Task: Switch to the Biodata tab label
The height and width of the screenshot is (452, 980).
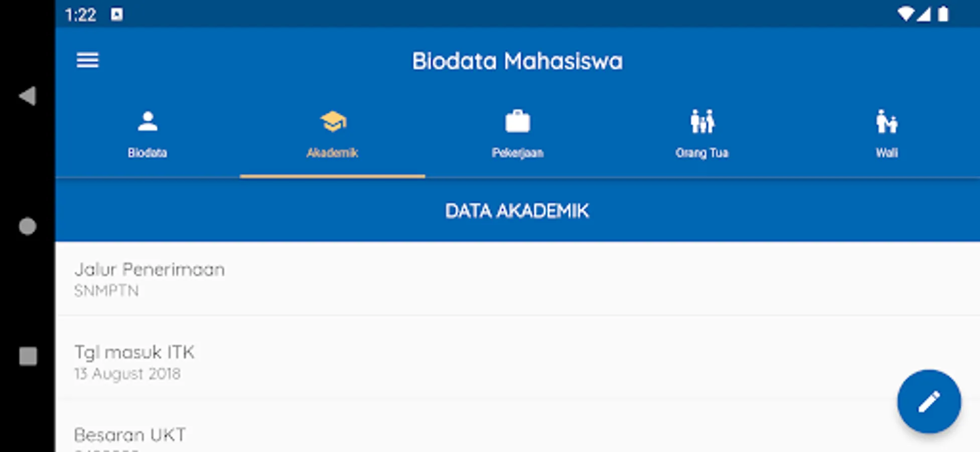Action: click(148, 153)
